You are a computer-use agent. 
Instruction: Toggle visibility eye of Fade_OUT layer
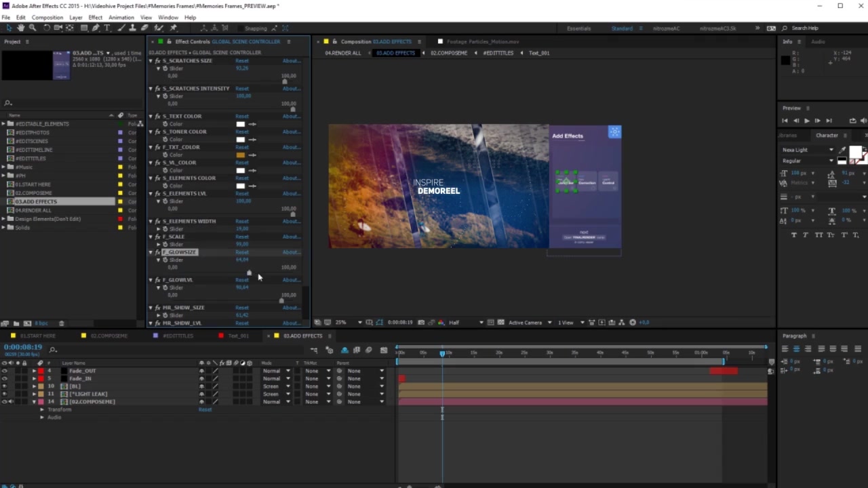[4, 371]
